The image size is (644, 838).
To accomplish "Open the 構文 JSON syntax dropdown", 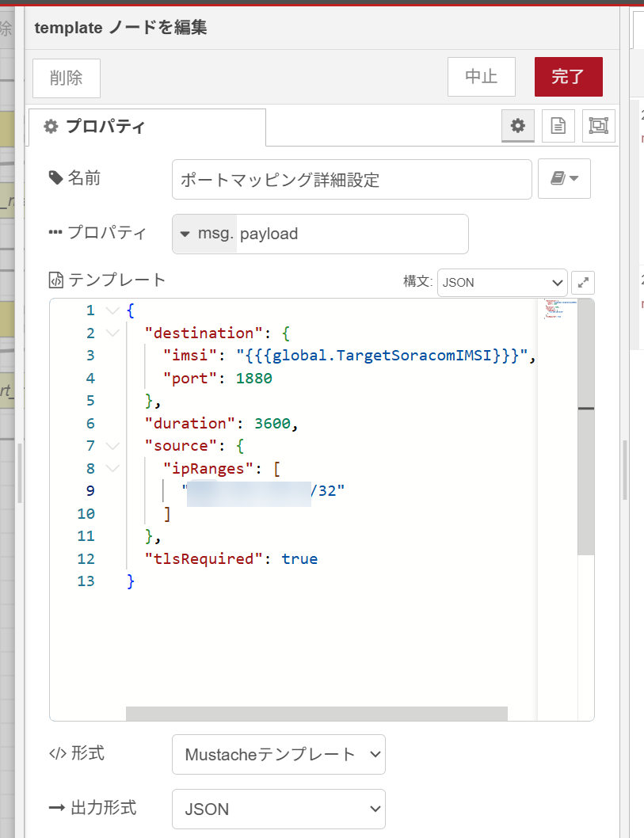I will tap(501, 282).
